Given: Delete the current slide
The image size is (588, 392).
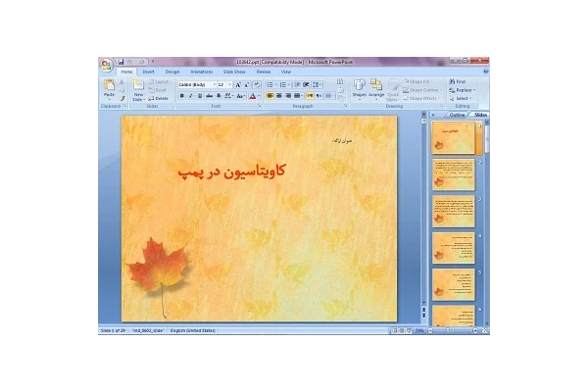Looking at the screenshot, I should (158, 98).
